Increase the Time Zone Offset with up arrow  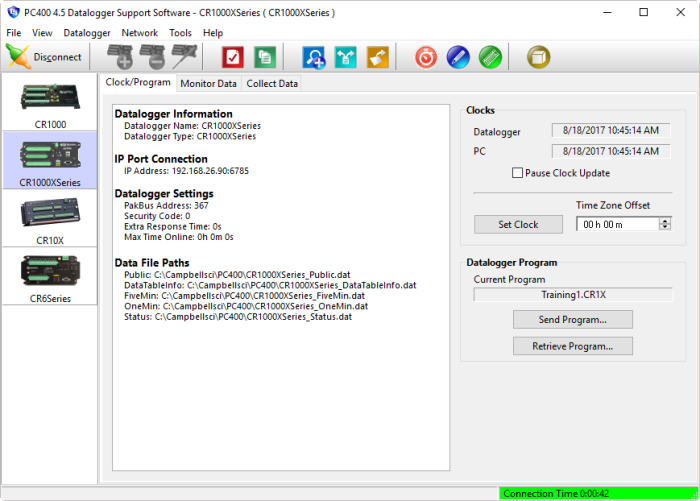point(665,221)
